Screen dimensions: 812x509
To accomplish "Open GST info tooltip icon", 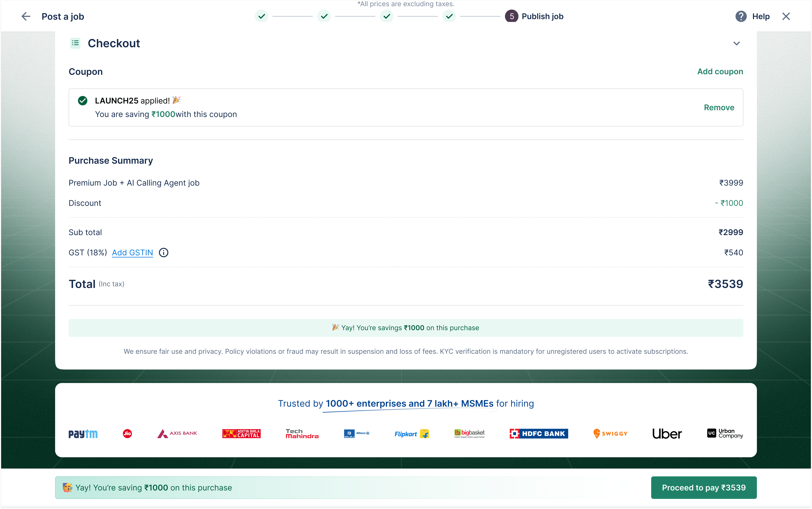I will (x=163, y=253).
